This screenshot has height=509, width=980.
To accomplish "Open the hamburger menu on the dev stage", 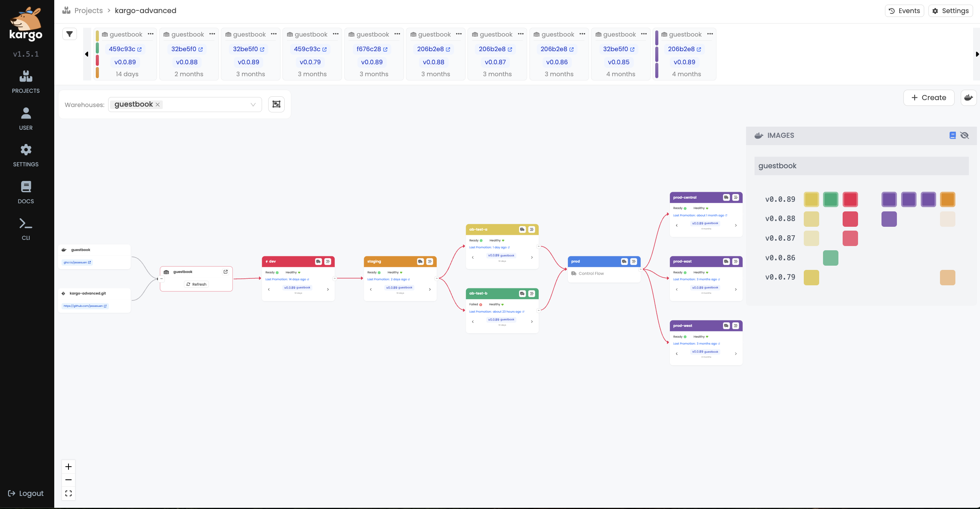I will click(x=328, y=261).
